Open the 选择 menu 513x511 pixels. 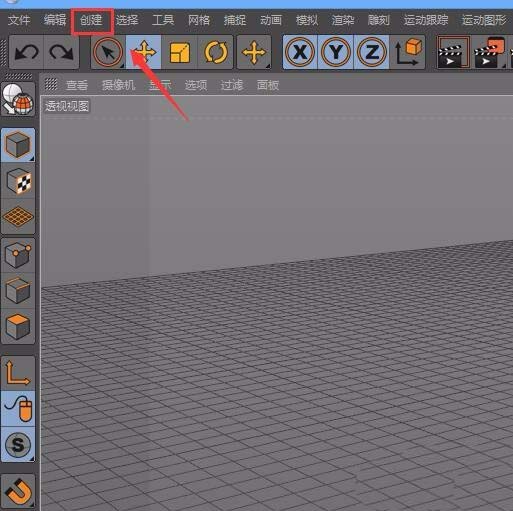(x=127, y=20)
